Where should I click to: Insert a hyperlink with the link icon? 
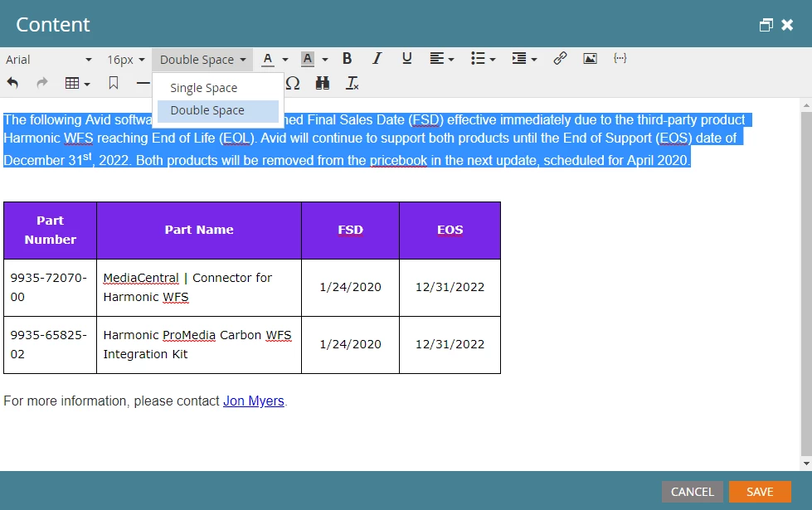coord(560,59)
